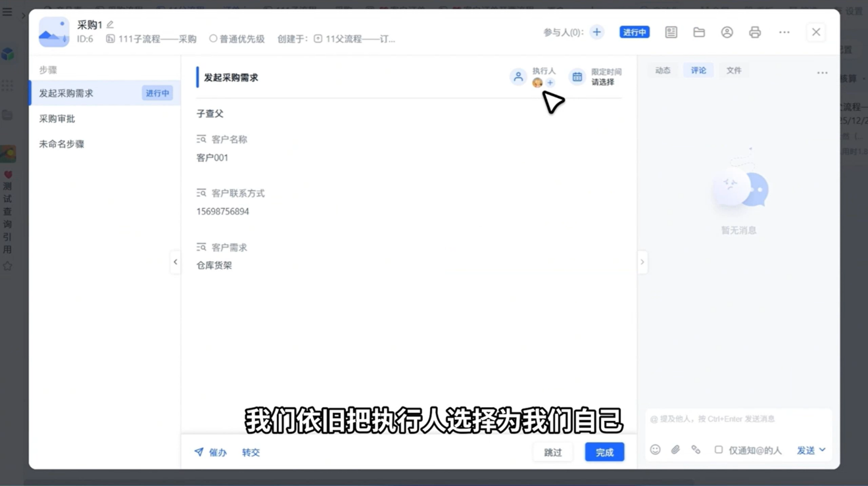Screen dimensions: 868x486
Task: Select the 发起采购需求 step
Action: click(x=105, y=93)
